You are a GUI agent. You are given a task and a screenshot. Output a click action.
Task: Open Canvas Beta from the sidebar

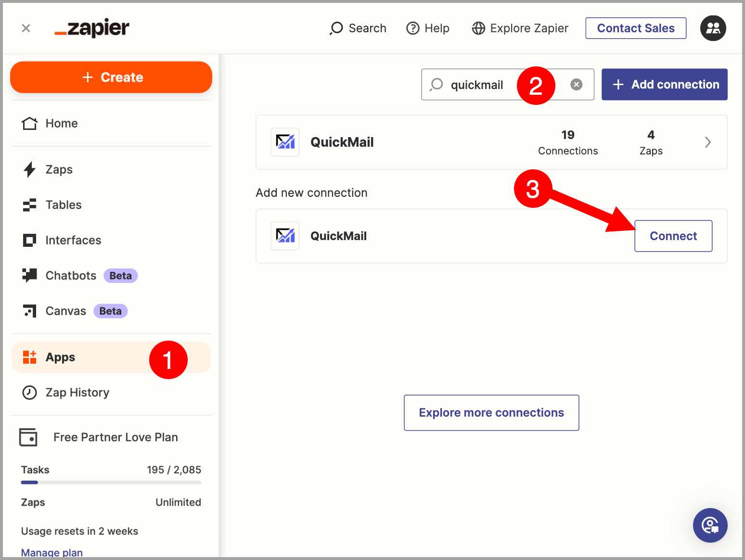click(x=111, y=311)
